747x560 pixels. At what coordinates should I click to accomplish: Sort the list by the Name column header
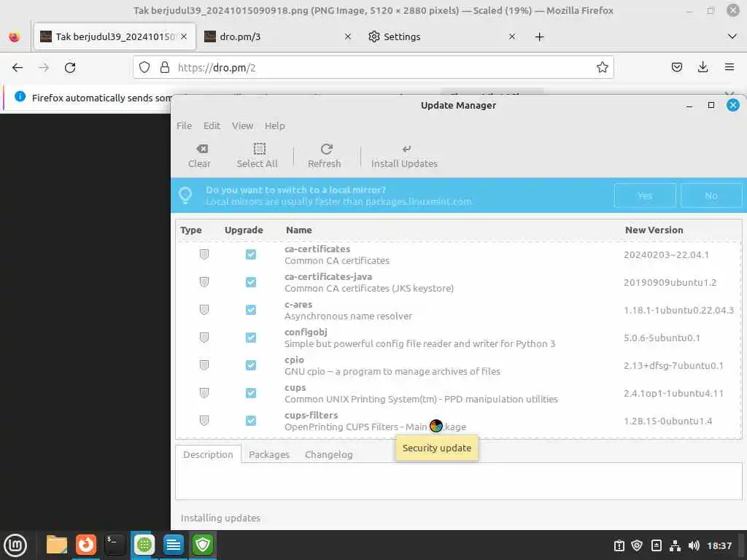click(299, 230)
